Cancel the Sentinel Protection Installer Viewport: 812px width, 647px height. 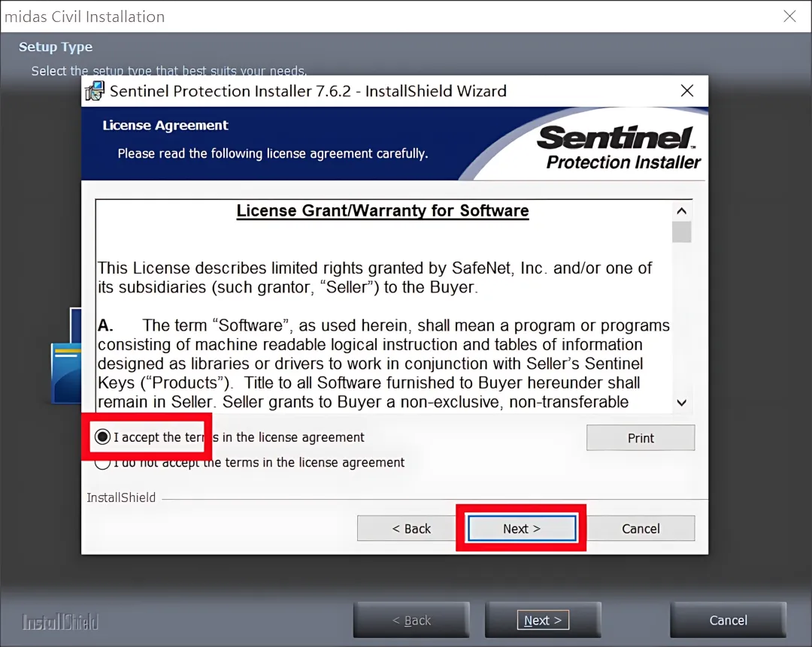point(641,528)
